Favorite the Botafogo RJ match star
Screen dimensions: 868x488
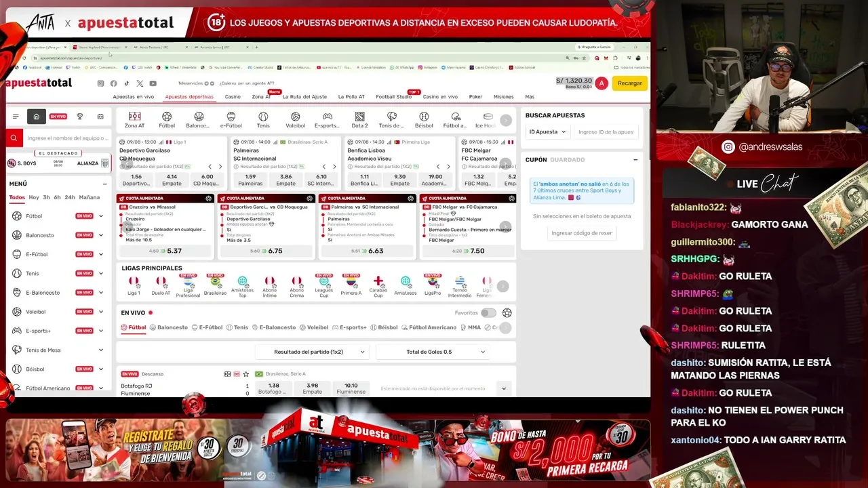pos(246,374)
